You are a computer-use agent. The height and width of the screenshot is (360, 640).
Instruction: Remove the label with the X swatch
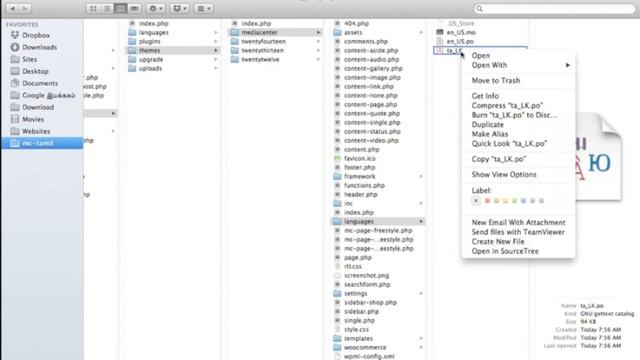point(476,201)
